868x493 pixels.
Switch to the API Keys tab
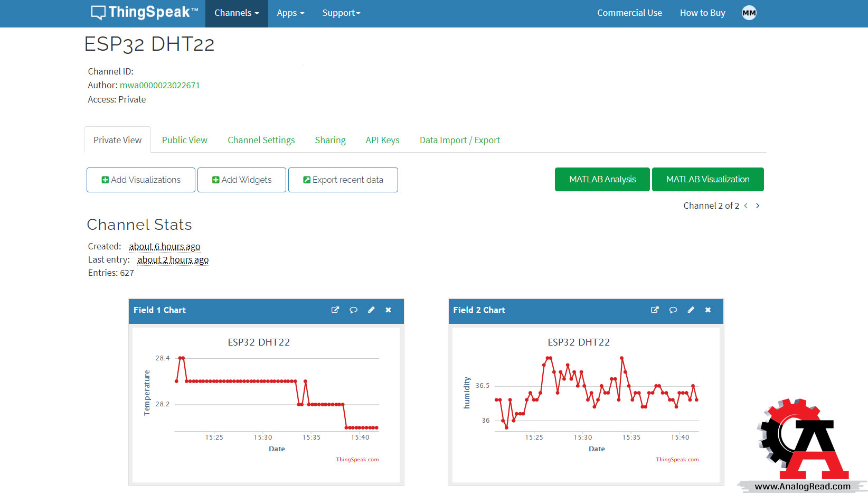382,140
